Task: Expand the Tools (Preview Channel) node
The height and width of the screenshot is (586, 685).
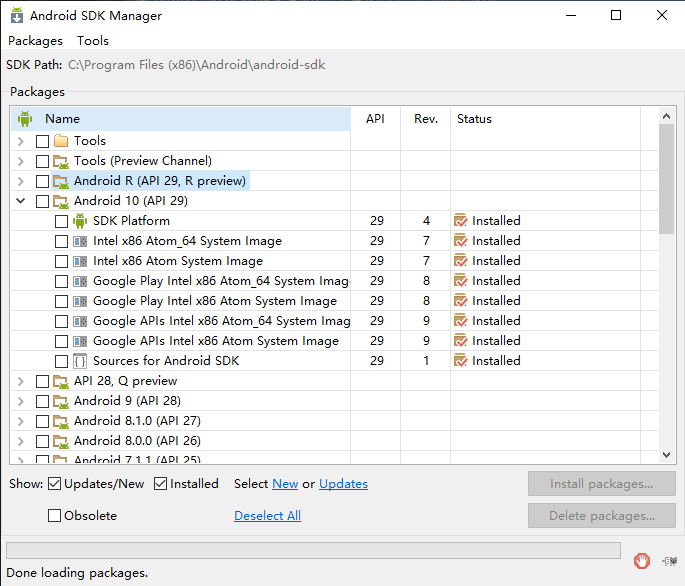Action: point(20,161)
